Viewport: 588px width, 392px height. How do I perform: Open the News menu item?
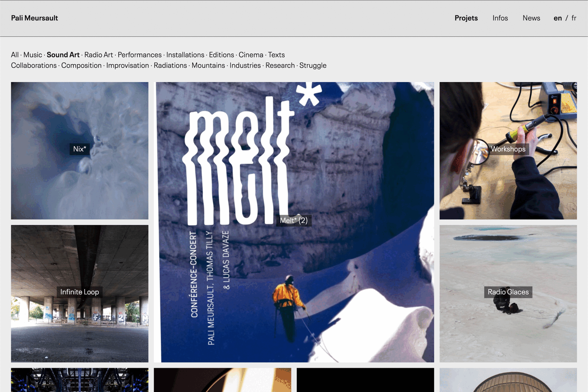coord(531,18)
